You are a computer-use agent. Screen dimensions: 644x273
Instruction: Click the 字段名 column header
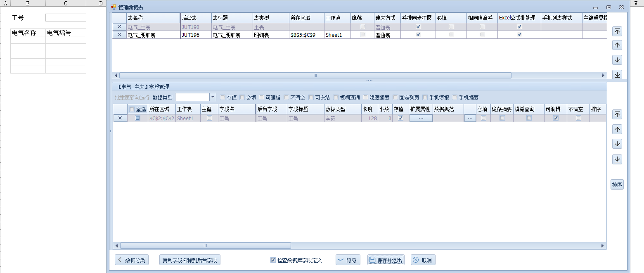point(236,109)
